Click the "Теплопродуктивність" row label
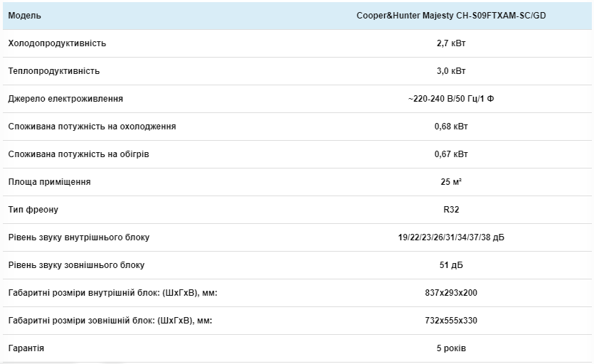The image size is (594, 364). (54, 71)
